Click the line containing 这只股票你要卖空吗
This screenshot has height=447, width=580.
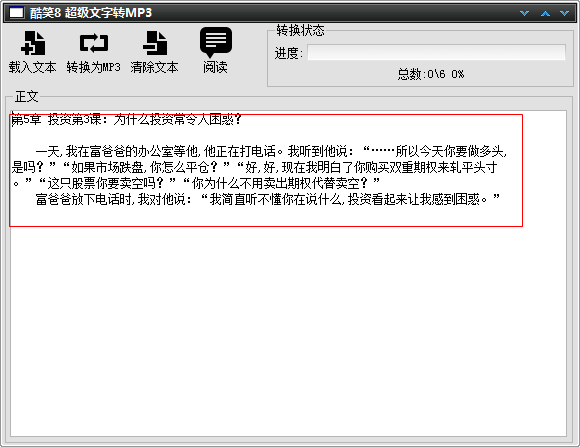[196, 183]
